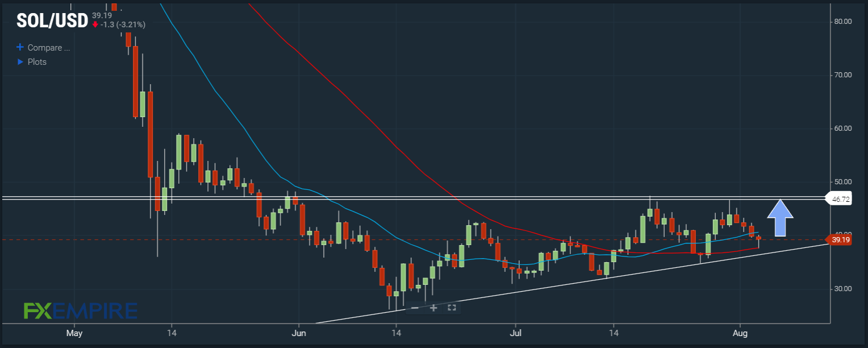Click the 60.00 price axis label

[842, 129]
